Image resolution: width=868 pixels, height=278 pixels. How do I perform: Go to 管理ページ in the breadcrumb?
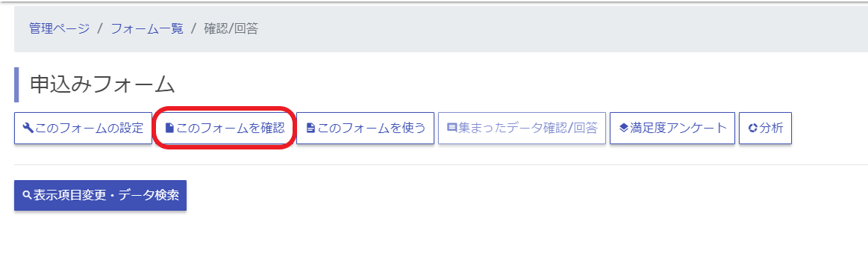click(x=59, y=29)
